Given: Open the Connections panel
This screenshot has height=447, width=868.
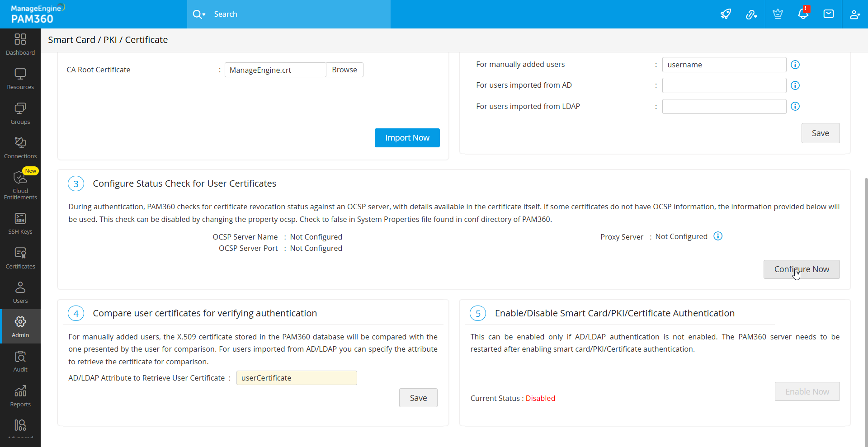Looking at the screenshot, I should click(20, 147).
